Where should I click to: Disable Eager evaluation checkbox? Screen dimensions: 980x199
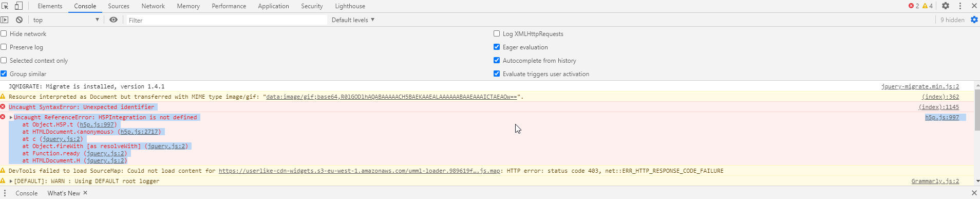(x=497, y=47)
